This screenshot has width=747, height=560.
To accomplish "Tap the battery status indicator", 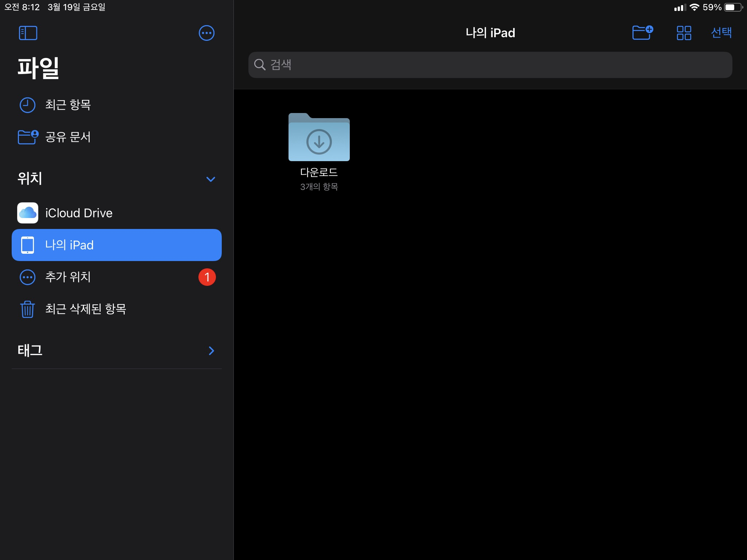I will [733, 7].
